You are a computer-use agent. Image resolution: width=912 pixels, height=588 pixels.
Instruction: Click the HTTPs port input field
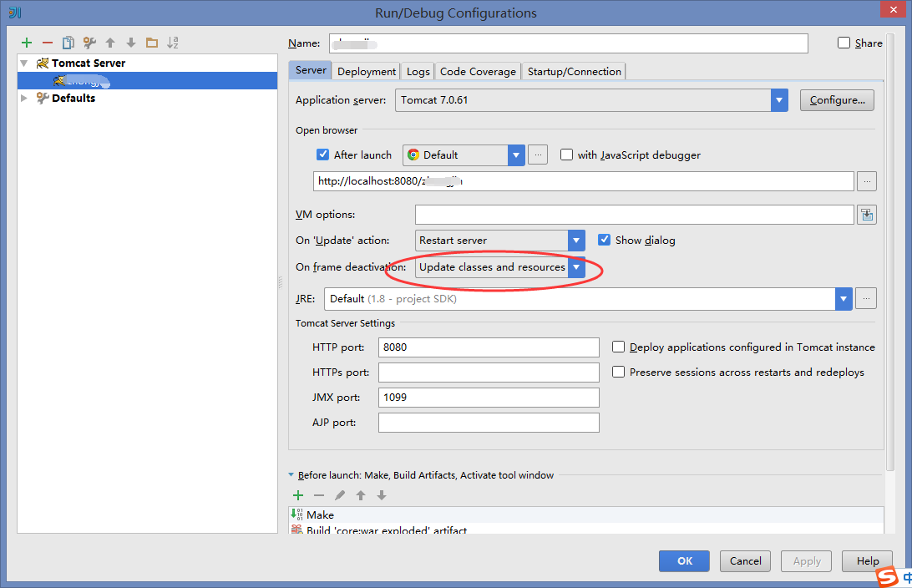pyautogui.click(x=489, y=373)
